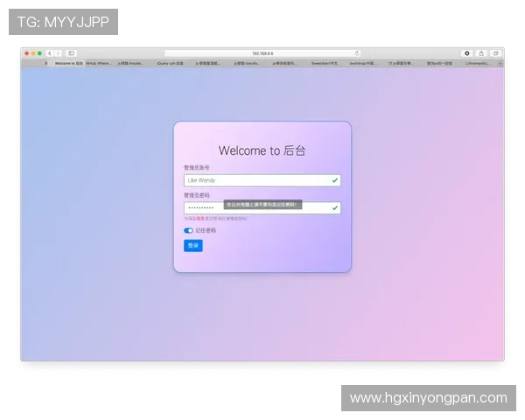Click the blue 登录 login button

tap(192, 246)
